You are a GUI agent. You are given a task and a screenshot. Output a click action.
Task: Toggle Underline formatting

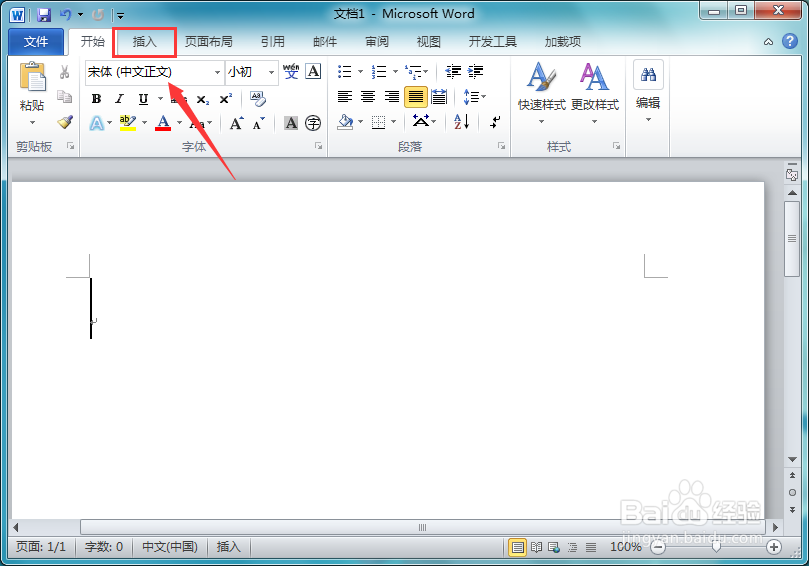[143, 99]
